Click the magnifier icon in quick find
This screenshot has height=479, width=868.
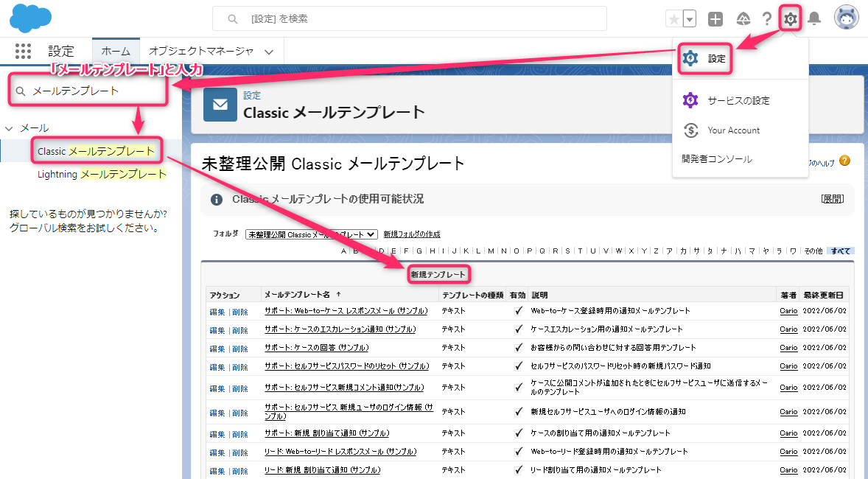click(21, 91)
